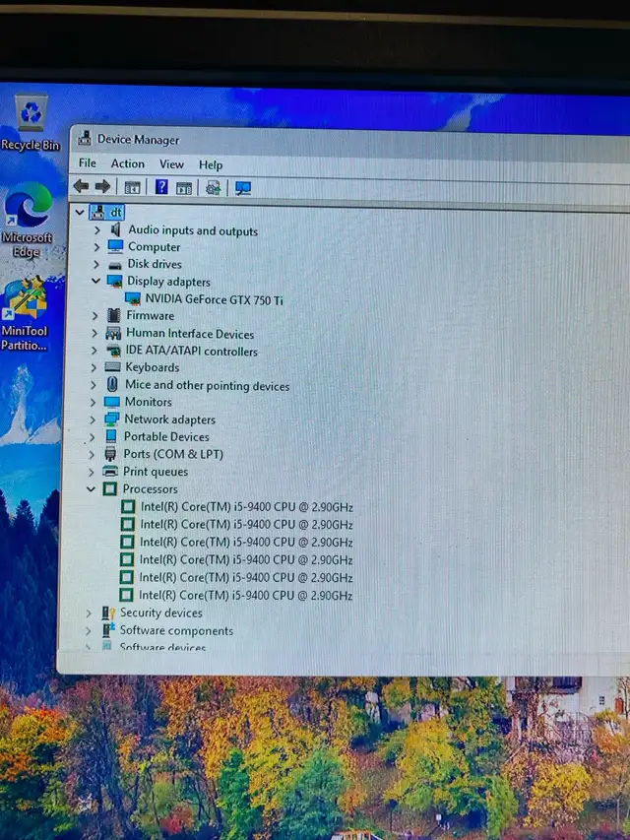Launch Microsoft Edge from the desktop
630x840 pixels.
[28, 221]
